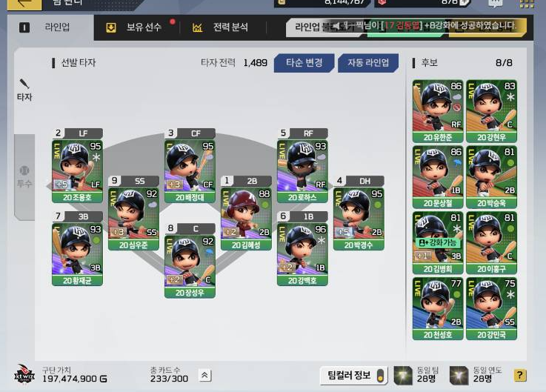Open the chat speech bubble icon
The image size is (546, 392).
click(x=496, y=4)
